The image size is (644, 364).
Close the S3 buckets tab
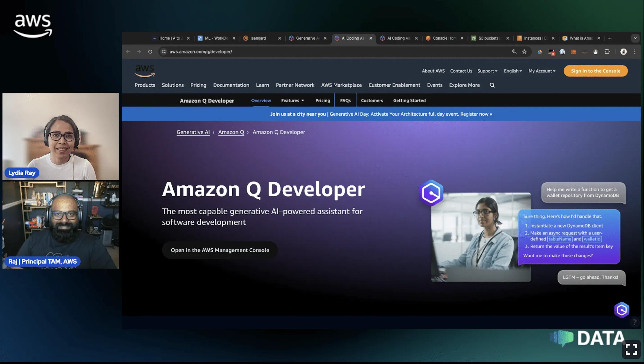pyautogui.click(x=507, y=38)
